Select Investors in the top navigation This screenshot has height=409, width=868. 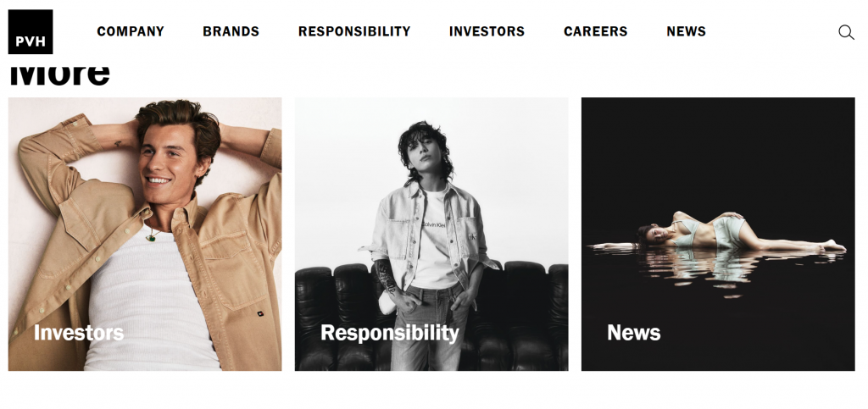coord(487,31)
